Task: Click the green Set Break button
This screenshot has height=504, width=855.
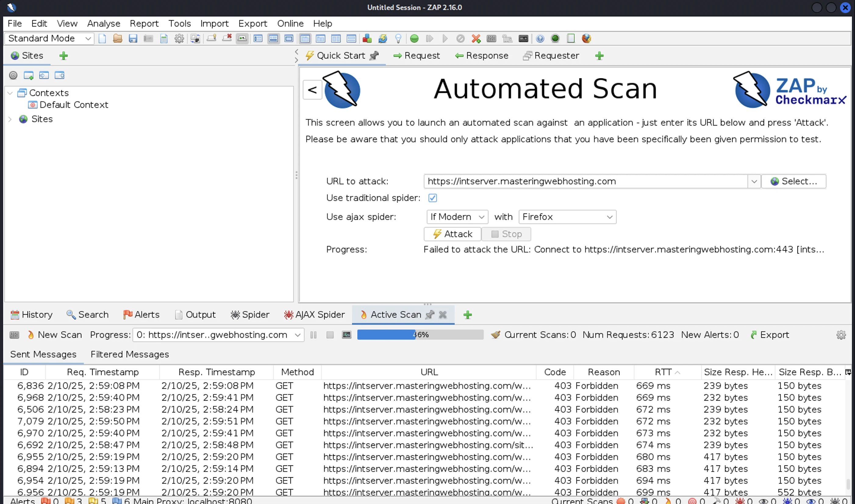Action: tap(414, 38)
